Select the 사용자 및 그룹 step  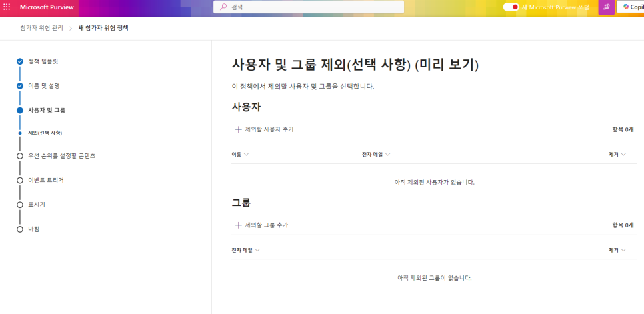(47, 110)
